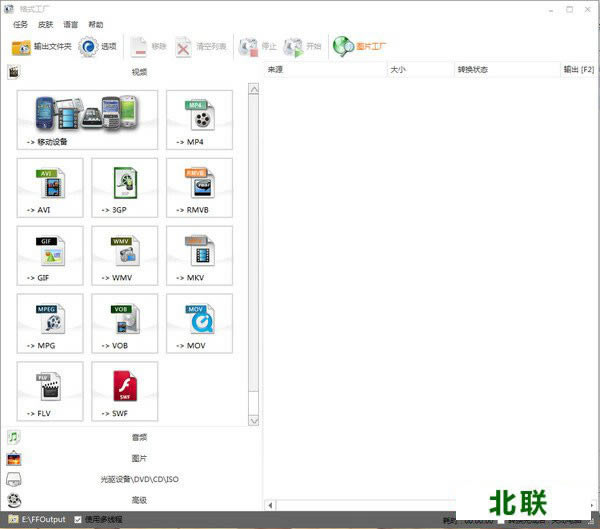
Task: Expand the 图片 picture category
Action: point(138,458)
